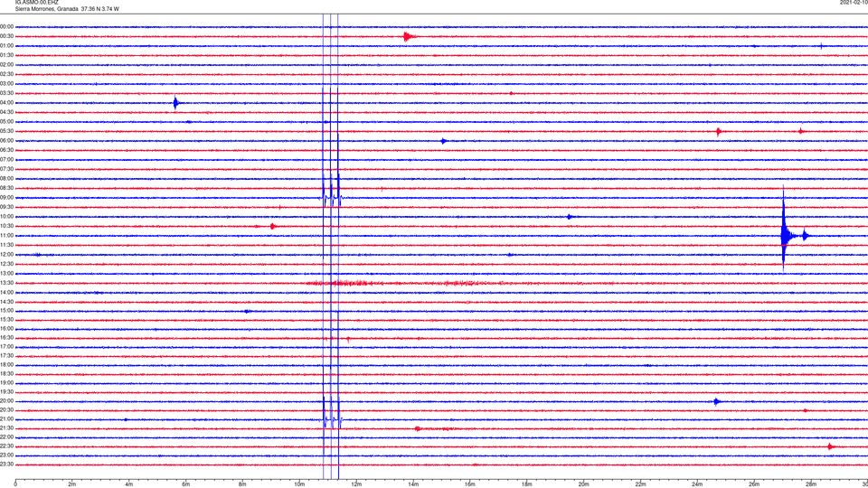Select the 22:30 trace time label
Screen dimensions: 868x488
[x=6, y=446]
